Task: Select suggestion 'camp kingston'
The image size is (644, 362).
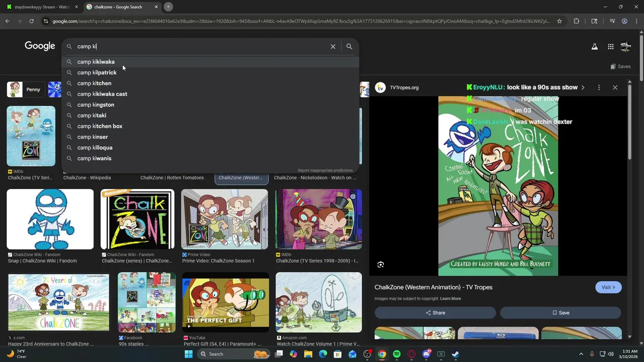Action: click(210, 105)
